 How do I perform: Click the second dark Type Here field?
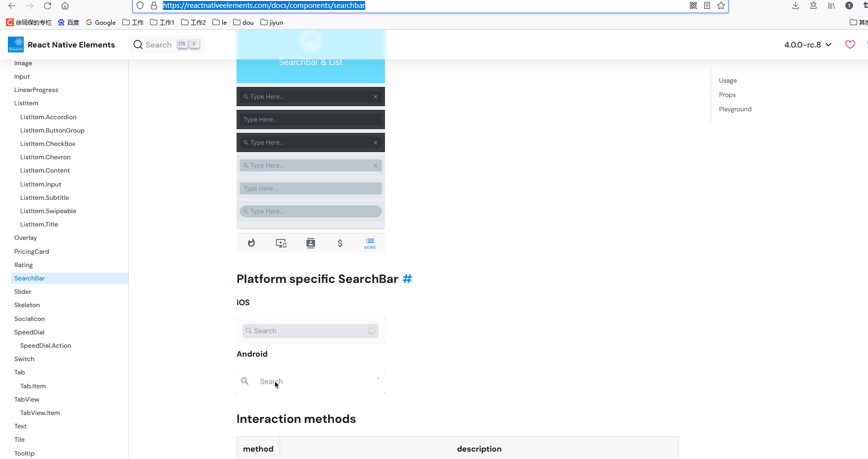[311, 119]
